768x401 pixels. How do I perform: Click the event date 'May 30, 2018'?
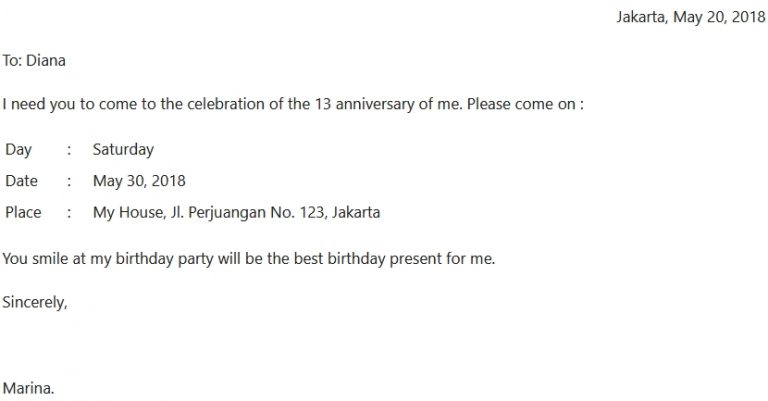pos(139,181)
